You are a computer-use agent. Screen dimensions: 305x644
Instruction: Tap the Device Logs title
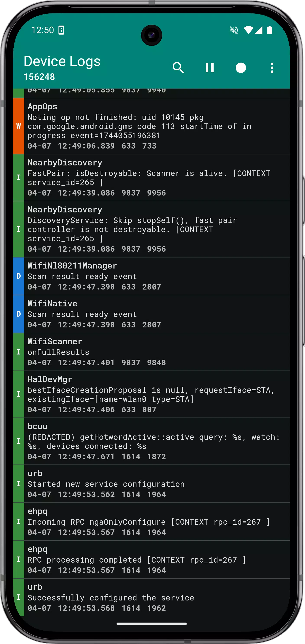coord(62,61)
